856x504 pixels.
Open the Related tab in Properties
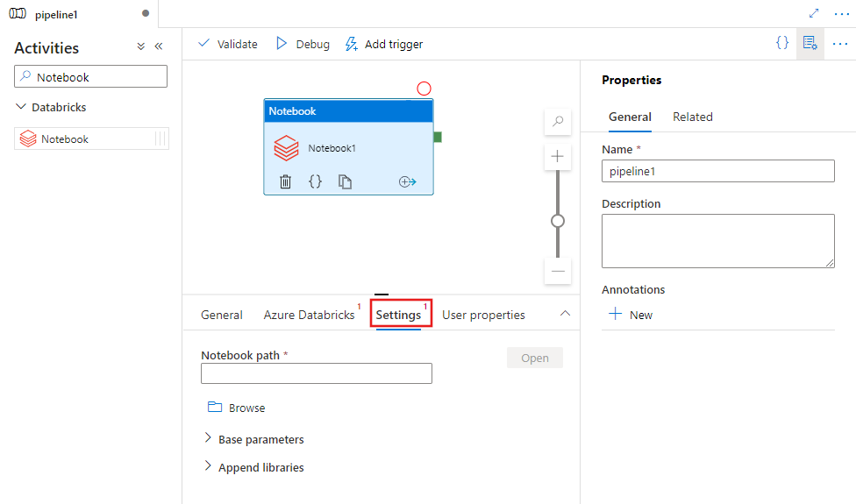(692, 117)
